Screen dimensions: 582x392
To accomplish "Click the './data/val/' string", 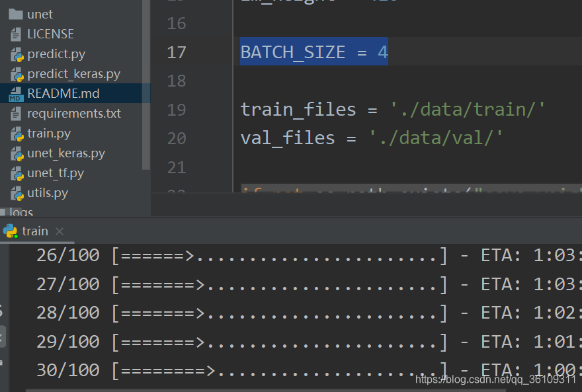I will pos(436,138).
